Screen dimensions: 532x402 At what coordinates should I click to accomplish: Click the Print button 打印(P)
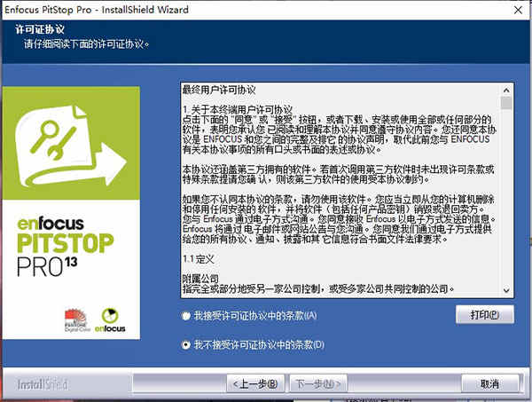[484, 314]
